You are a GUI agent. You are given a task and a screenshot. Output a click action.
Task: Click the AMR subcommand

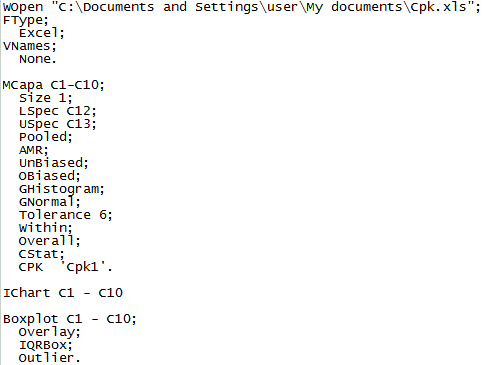pos(34,150)
